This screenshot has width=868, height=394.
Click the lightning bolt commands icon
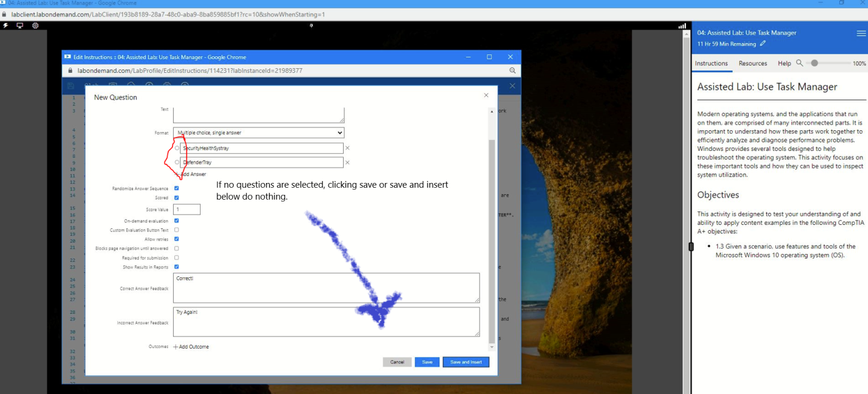click(x=5, y=26)
